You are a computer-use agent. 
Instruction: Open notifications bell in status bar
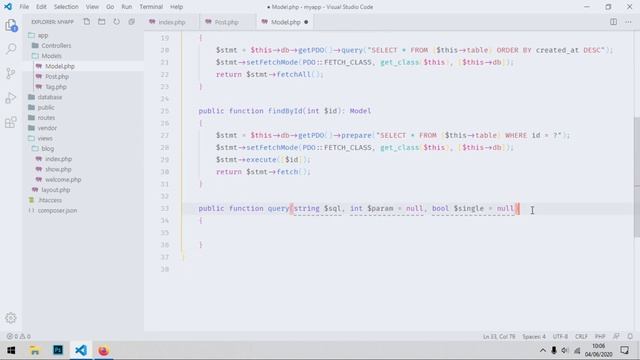click(630, 336)
